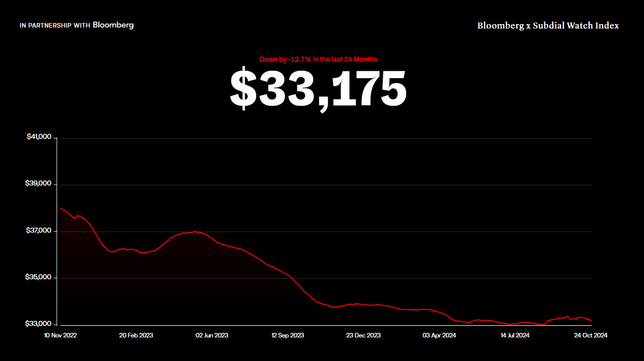Click the Bloomberg logo in the header
The image size is (644, 361).
click(x=113, y=25)
